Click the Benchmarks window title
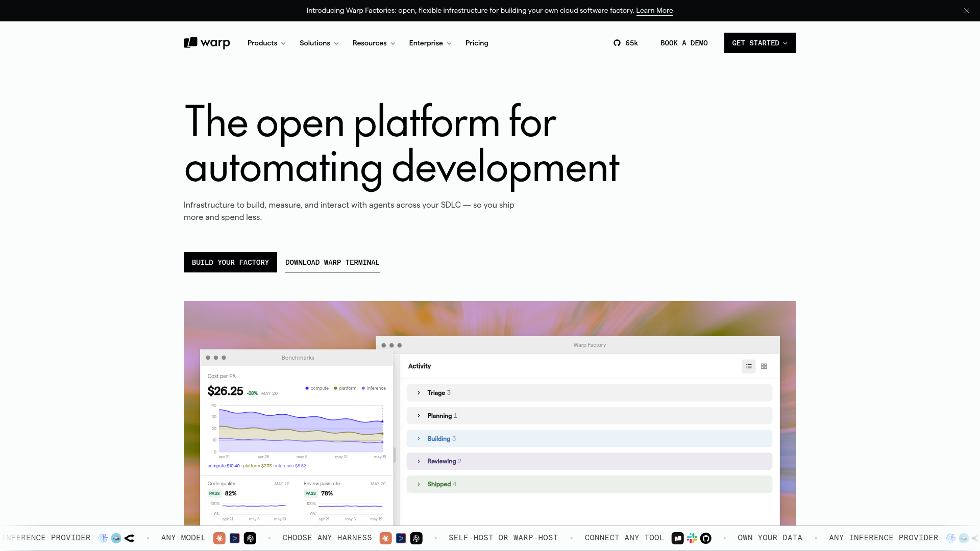This screenshot has height=551, width=980. pos(298,358)
